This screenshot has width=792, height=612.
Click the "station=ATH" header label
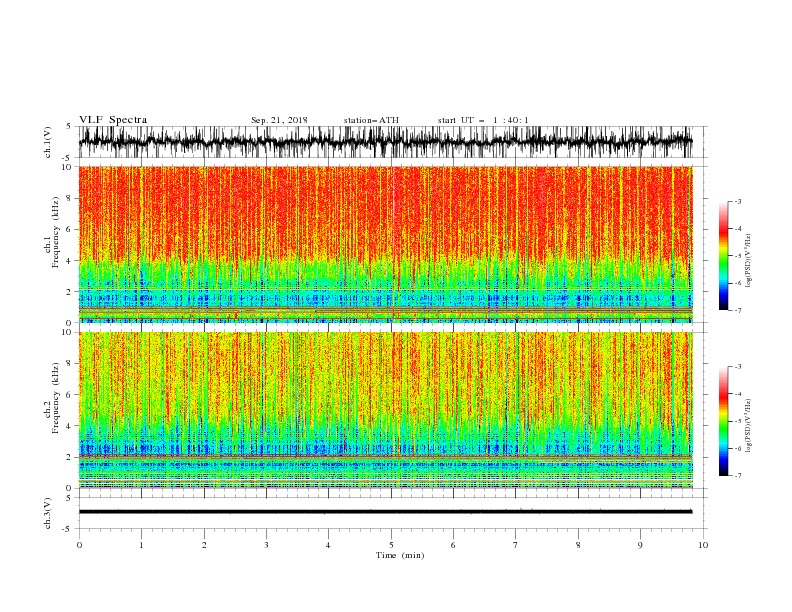[371, 120]
